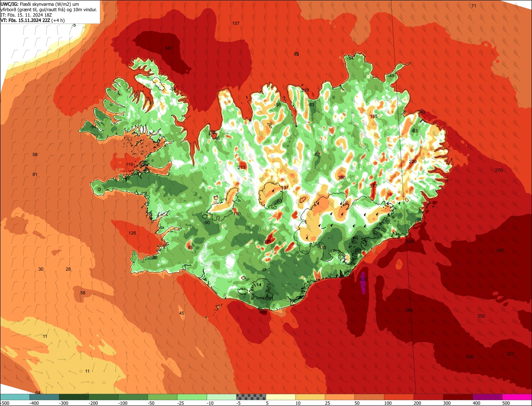Screen dimensions: 532x406
Task: Select the 157 value on the map
Action: 236,23
